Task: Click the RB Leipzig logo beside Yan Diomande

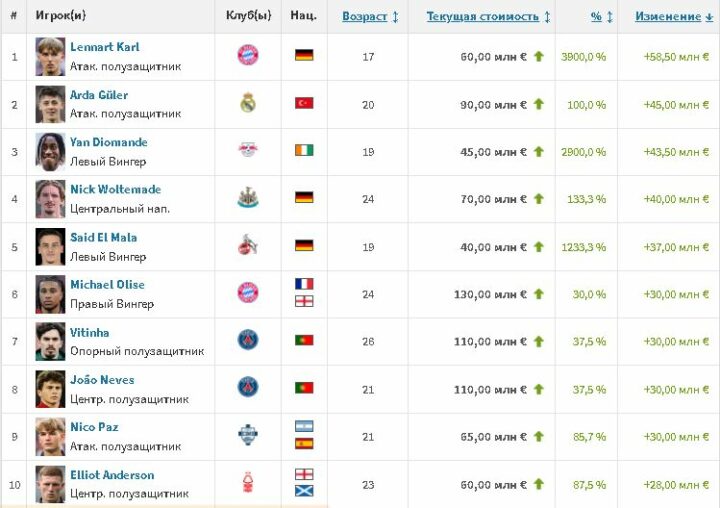Action: click(248, 151)
